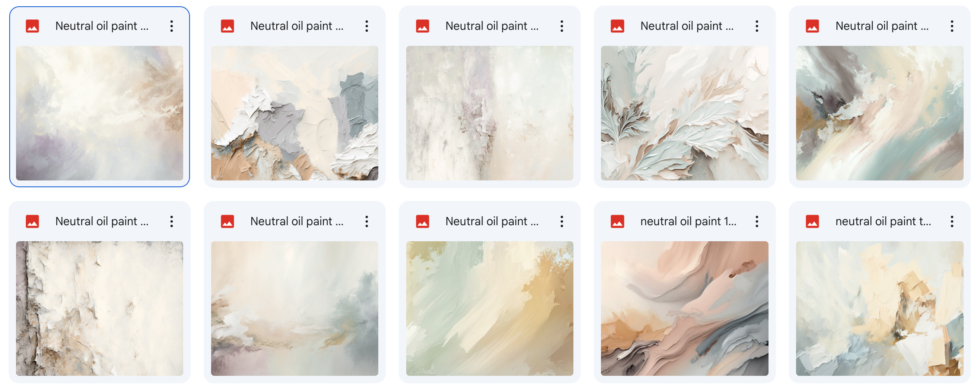Open the green and gold diagonal brushstroke thumbnail
980x390 pixels.
(x=490, y=308)
